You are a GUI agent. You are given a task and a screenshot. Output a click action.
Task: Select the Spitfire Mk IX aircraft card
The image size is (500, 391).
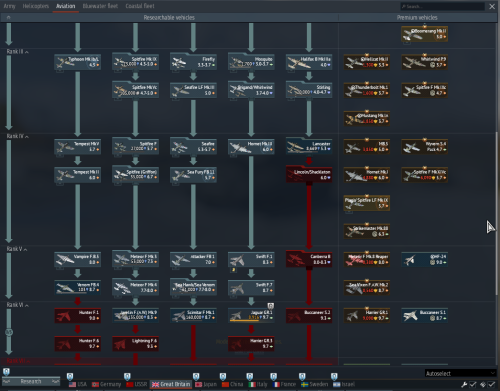(x=135, y=62)
